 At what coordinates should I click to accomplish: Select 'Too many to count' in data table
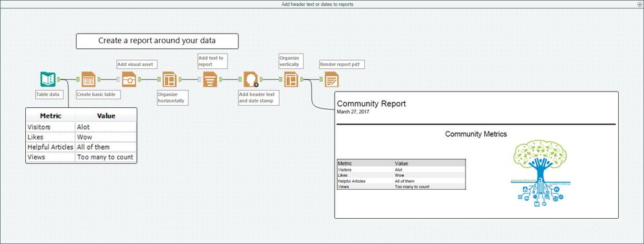pos(106,157)
